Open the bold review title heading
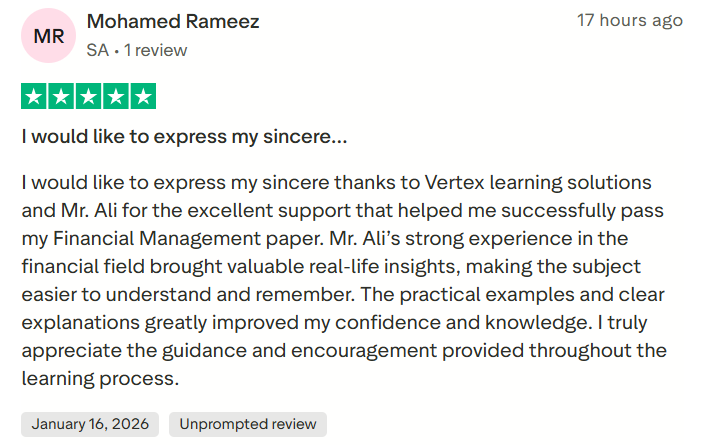The width and height of the screenshot is (703, 445). (184, 136)
